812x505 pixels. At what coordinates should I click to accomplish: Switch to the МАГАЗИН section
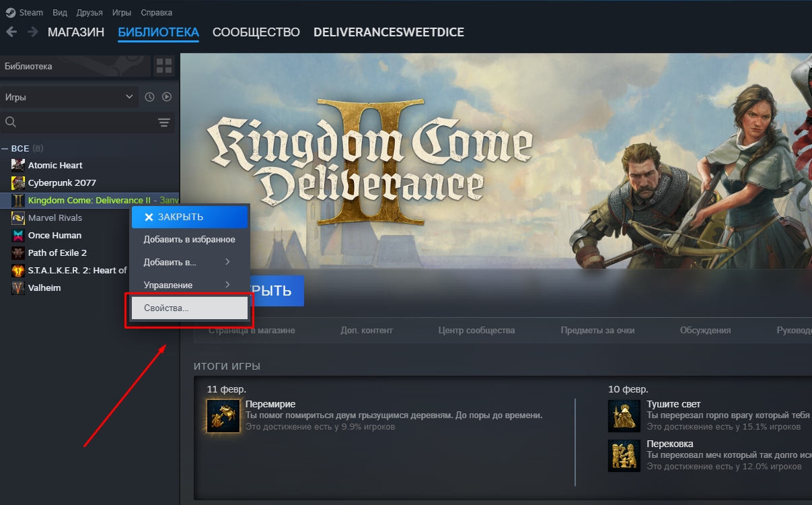click(76, 32)
